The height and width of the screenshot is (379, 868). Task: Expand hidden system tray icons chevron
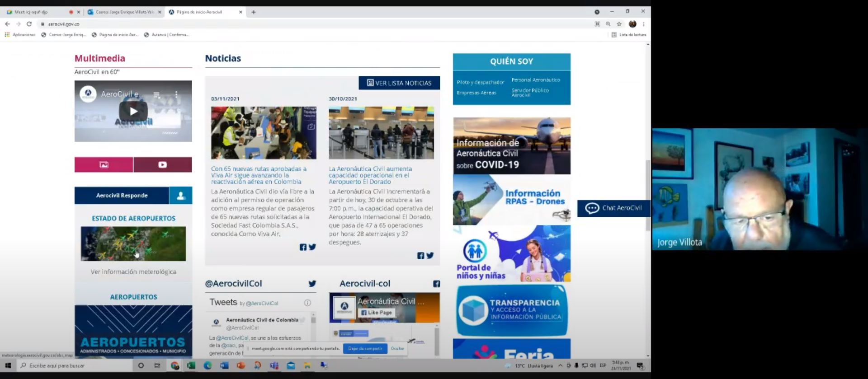[560, 365]
